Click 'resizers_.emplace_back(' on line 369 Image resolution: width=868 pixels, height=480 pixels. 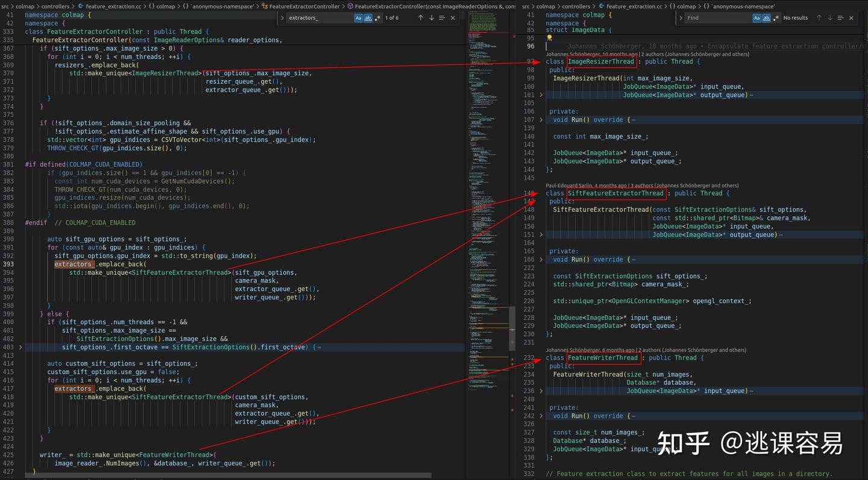96,65
